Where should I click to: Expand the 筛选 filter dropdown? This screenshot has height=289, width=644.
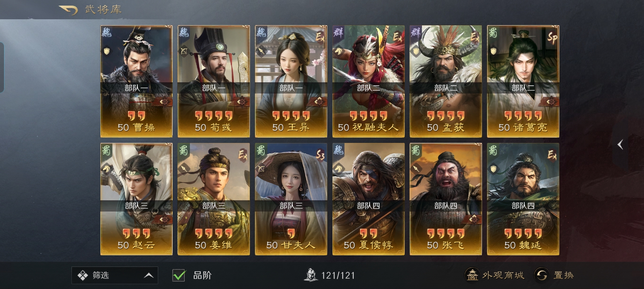coord(115,275)
